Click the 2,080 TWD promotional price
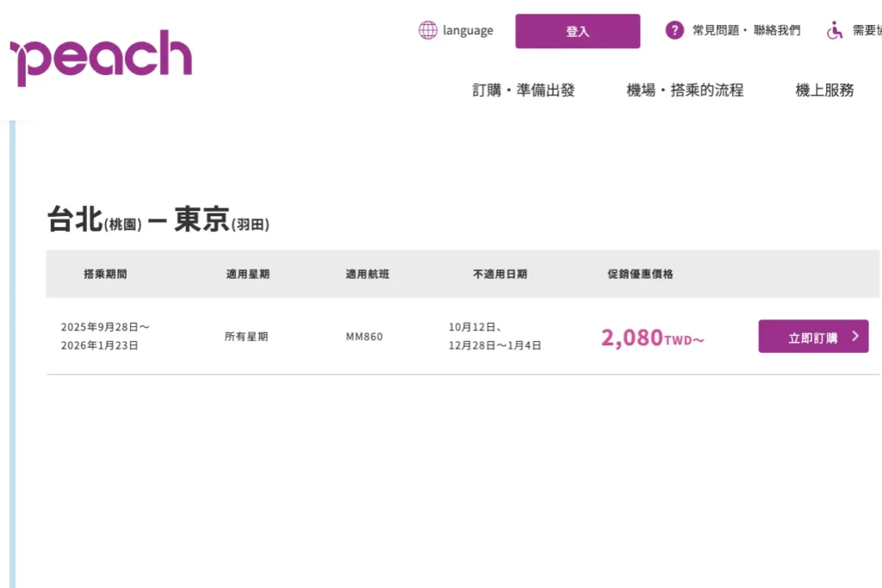The image size is (882, 588). point(653,337)
